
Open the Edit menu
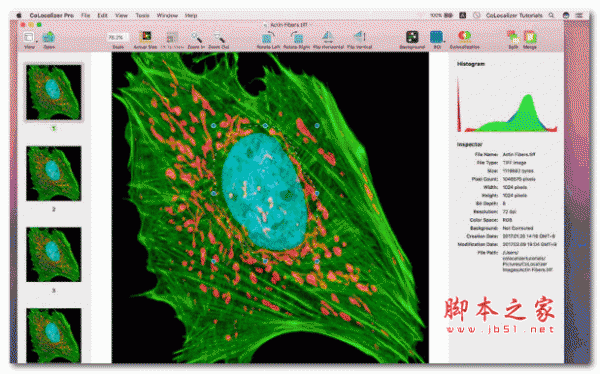point(102,15)
